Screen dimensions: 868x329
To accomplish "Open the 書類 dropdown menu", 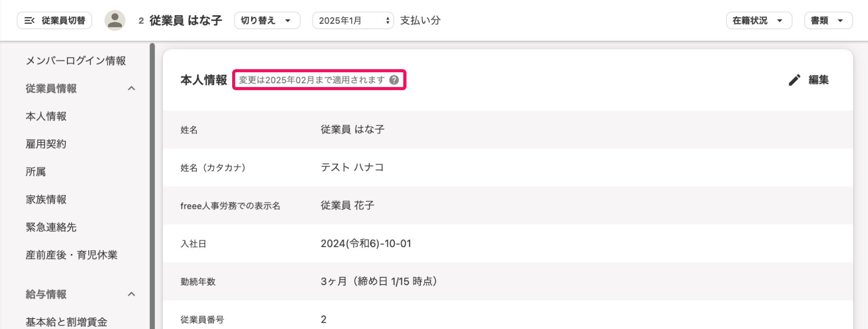I will (828, 20).
